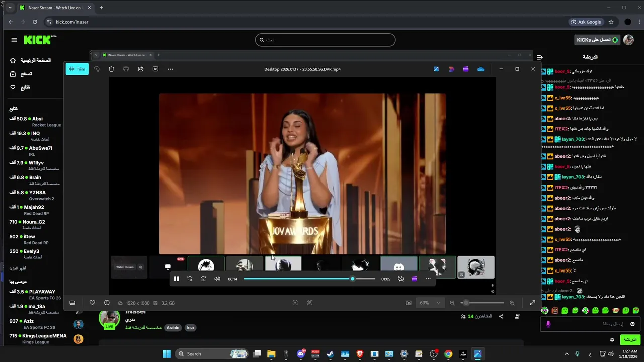
Task: Open Google Chrome from the taskbar
Action: [448, 354]
